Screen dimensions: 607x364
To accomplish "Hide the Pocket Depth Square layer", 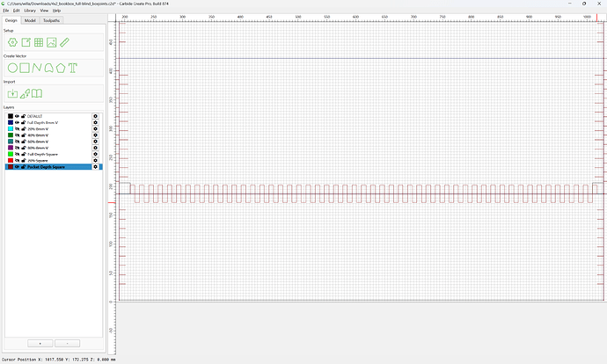I will tap(17, 167).
